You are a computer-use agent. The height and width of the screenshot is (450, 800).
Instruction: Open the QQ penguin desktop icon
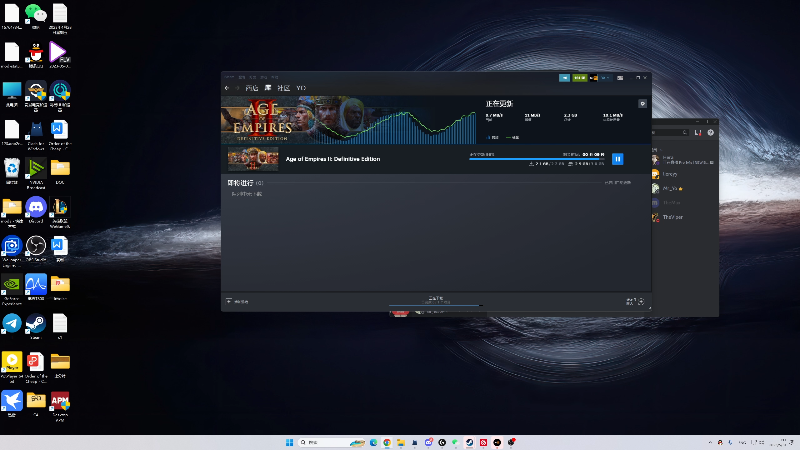(36, 55)
